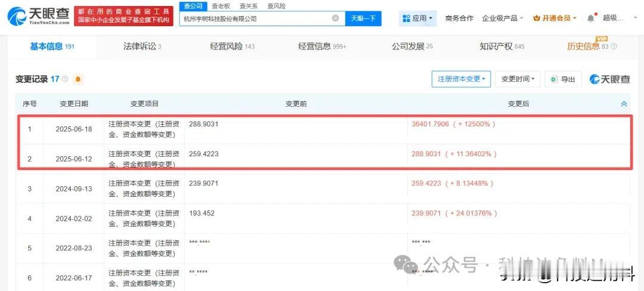Click date 2022-06-17 in row 6

pyautogui.click(x=74, y=278)
